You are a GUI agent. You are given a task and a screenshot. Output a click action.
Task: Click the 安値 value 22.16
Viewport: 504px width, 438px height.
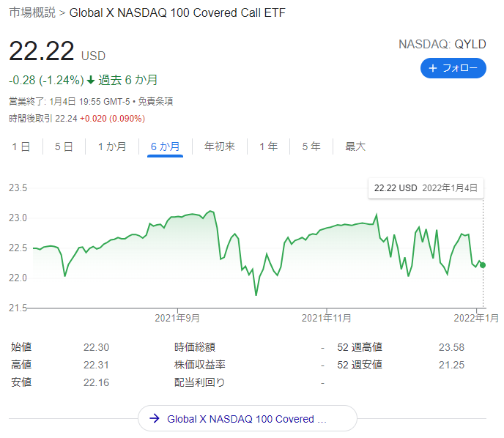click(x=96, y=382)
